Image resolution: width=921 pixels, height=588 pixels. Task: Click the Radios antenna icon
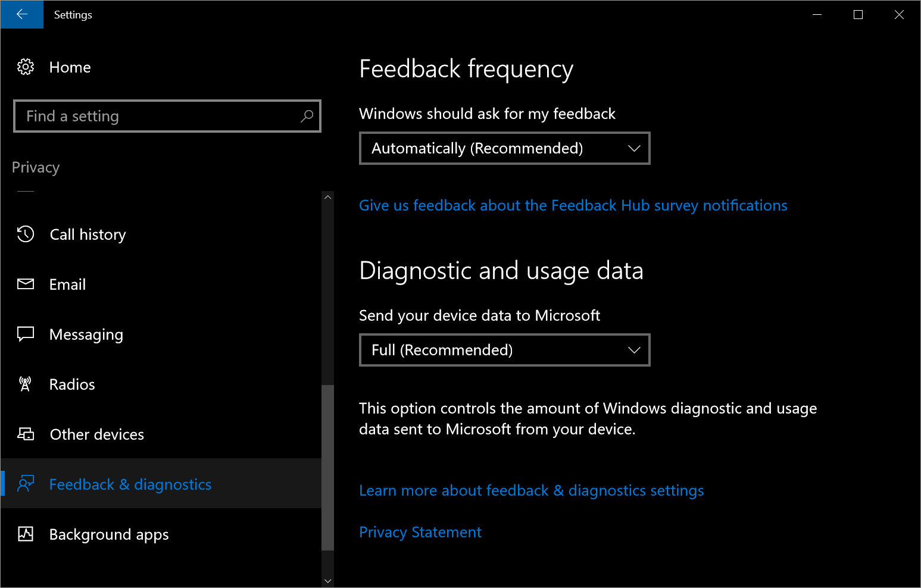[26, 384]
